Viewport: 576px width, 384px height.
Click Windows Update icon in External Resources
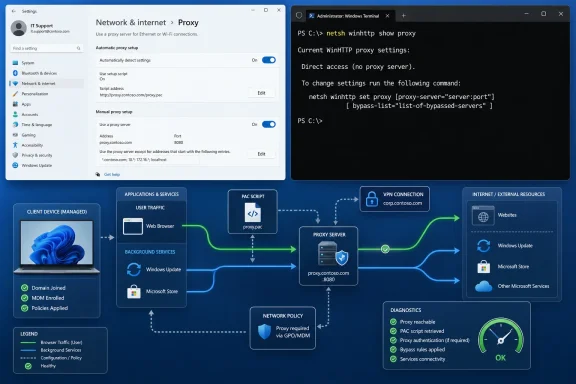483,245
